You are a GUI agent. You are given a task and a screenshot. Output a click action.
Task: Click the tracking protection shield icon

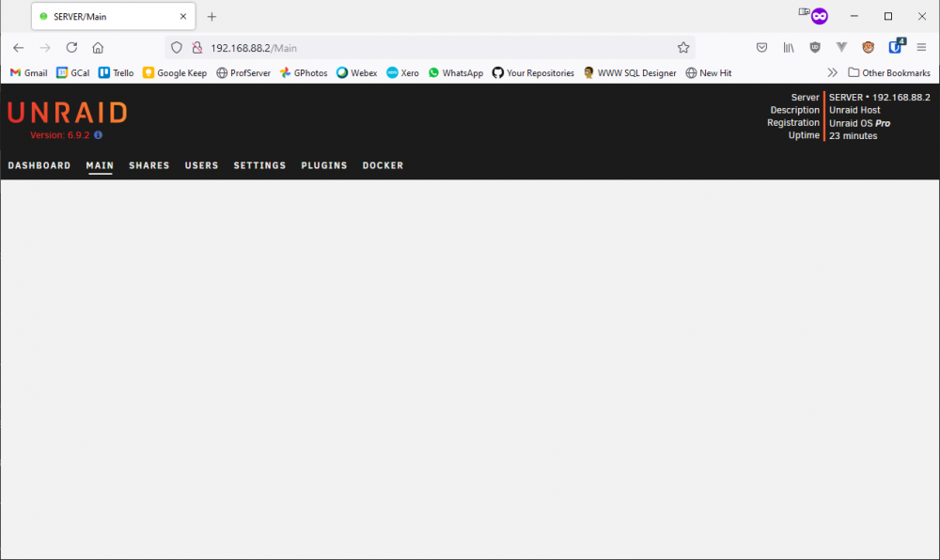[x=177, y=48]
